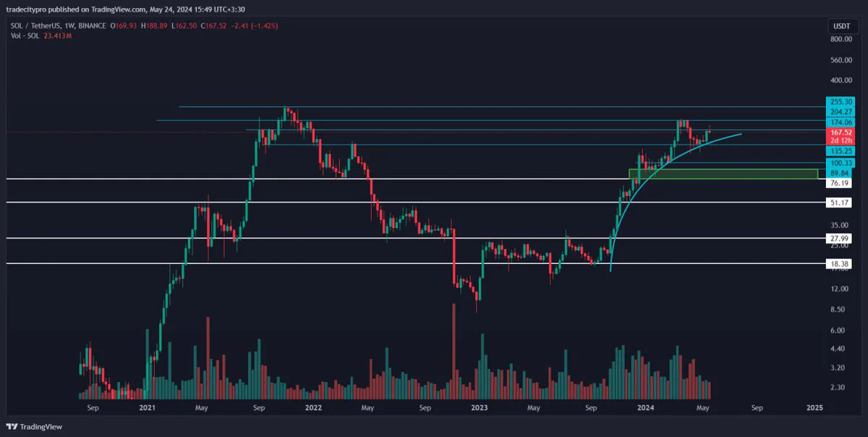Image resolution: width=868 pixels, height=437 pixels.
Task: Click the 2023 label on time axis
Action: click(x=479, y=408)
